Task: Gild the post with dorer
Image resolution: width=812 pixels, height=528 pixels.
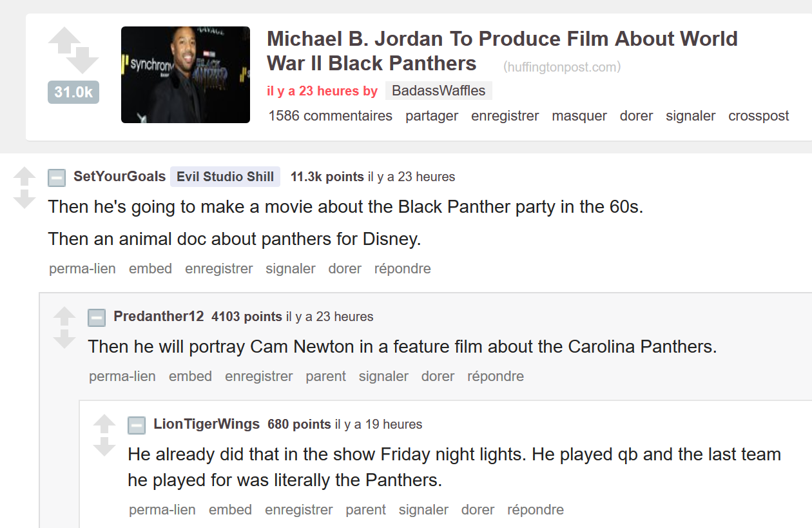Action: tap(636, 115)
